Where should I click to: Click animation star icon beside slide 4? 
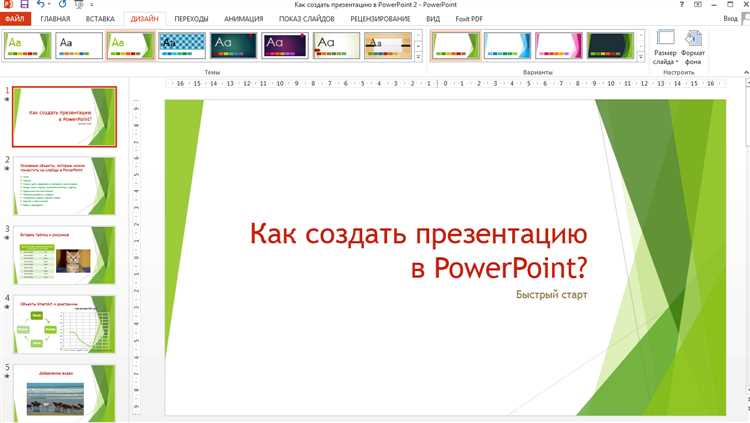click(7, 307)
